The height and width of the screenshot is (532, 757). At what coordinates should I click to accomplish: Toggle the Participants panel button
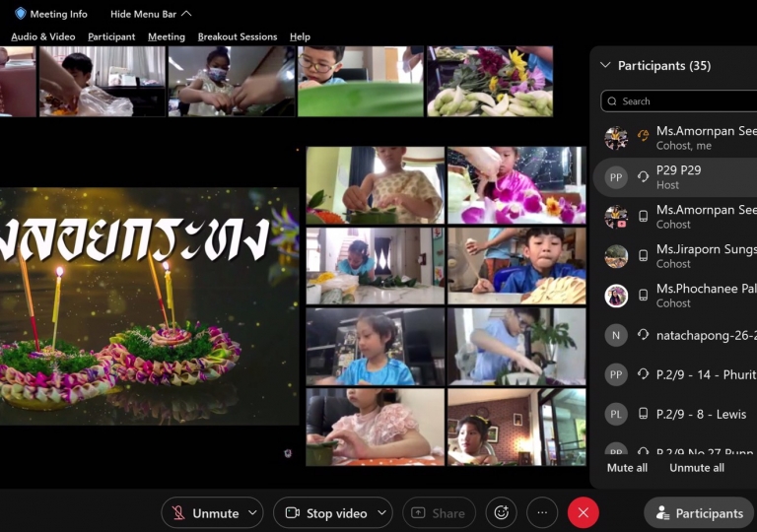[699, 512]
